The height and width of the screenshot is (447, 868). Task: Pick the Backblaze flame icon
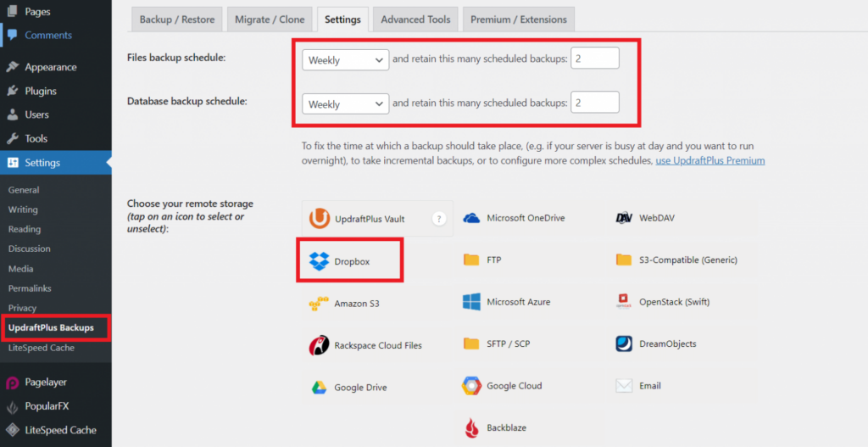coord(471,427)
